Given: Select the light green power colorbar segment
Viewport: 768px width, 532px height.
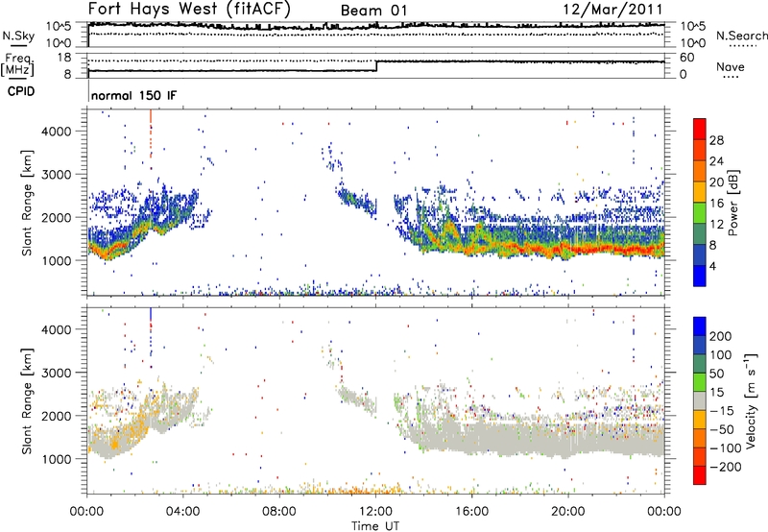Looking at the screenshot, I should (x=700, y=212).
